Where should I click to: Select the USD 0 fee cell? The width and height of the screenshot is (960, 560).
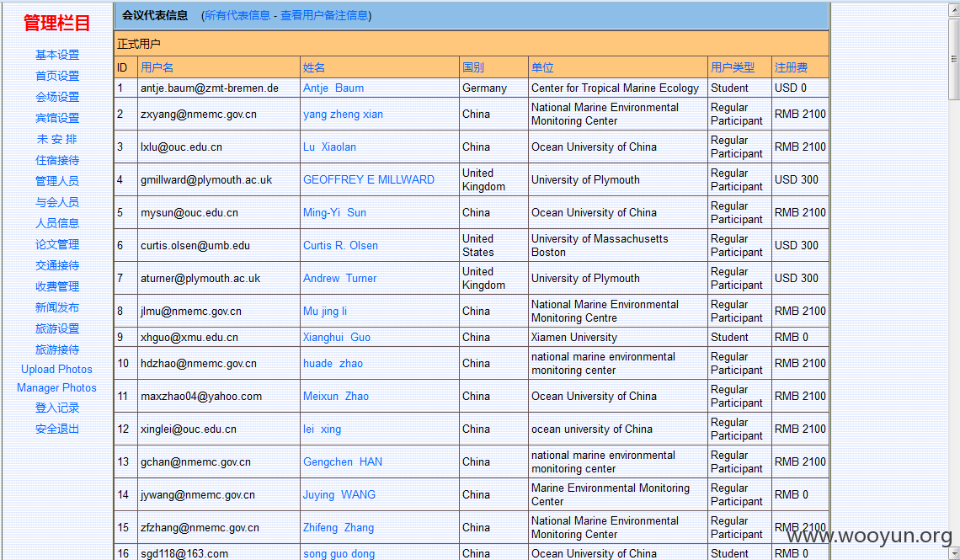(x=800, y=88)
